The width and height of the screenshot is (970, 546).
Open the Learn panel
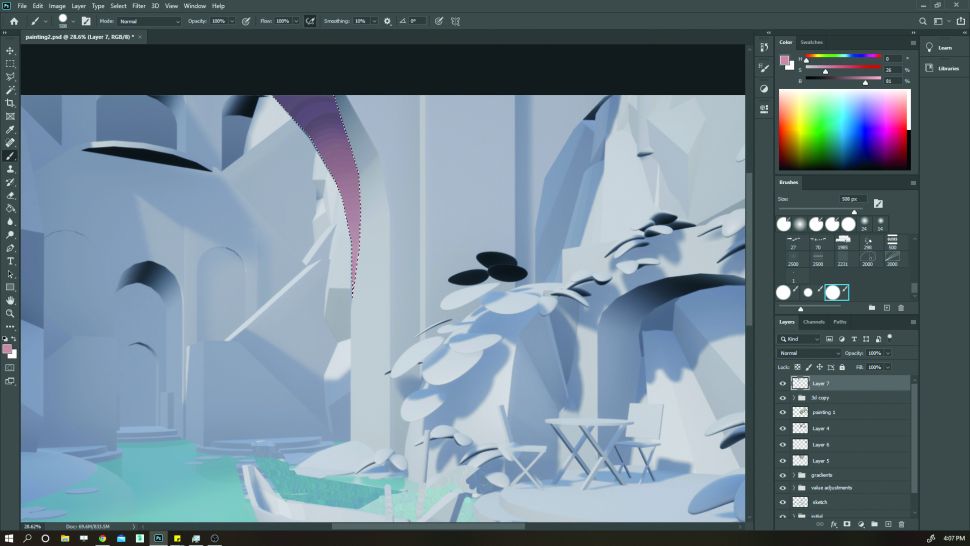pyautogui.click(x=944, y=47)
